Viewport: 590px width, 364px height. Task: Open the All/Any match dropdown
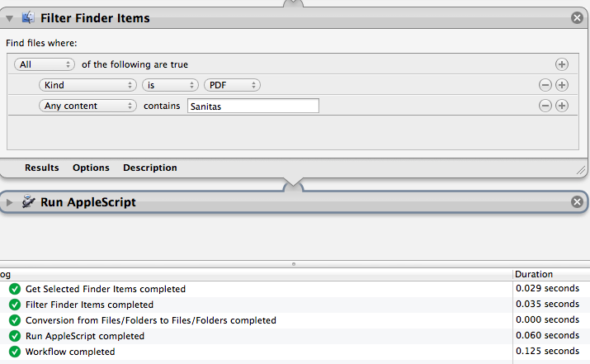45,64
